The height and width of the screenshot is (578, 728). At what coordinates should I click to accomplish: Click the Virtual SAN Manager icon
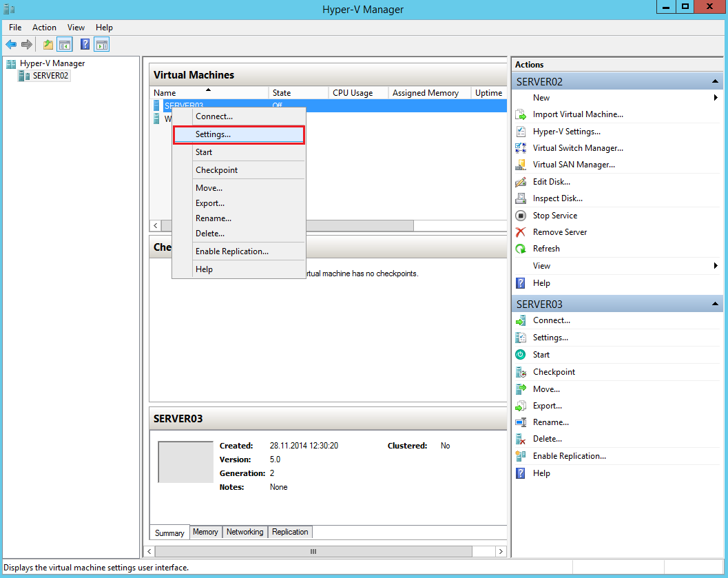click(521, 165)
